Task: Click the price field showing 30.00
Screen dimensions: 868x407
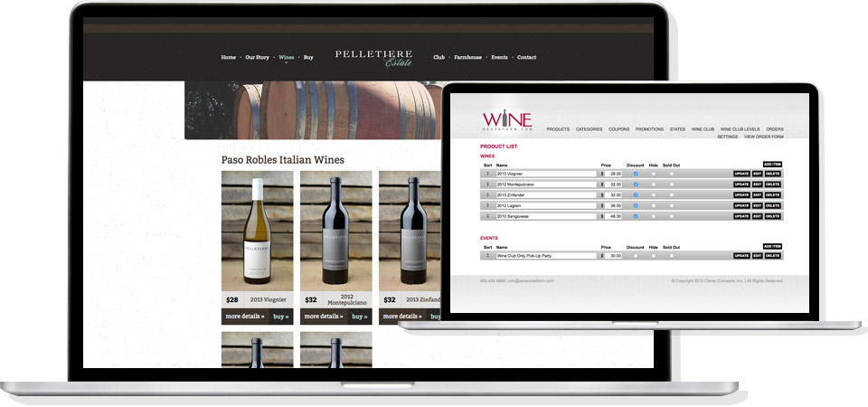Action: [x=613, y=256]
